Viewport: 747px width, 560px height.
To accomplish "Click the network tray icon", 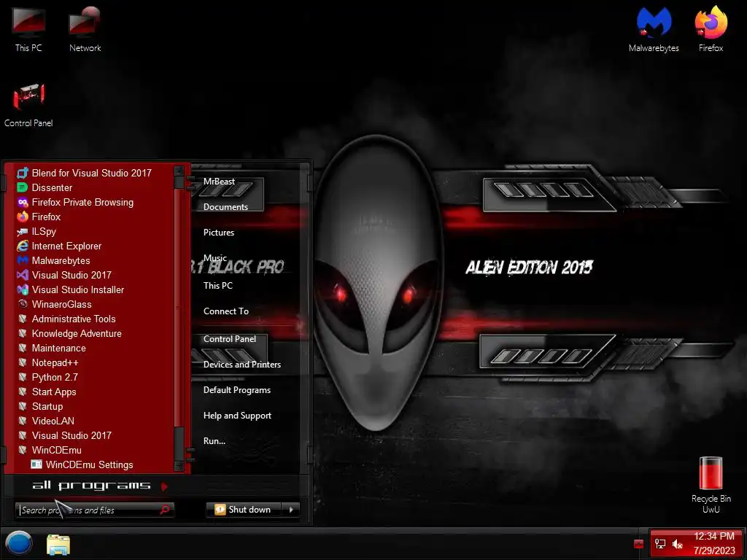I will [660, 544].
